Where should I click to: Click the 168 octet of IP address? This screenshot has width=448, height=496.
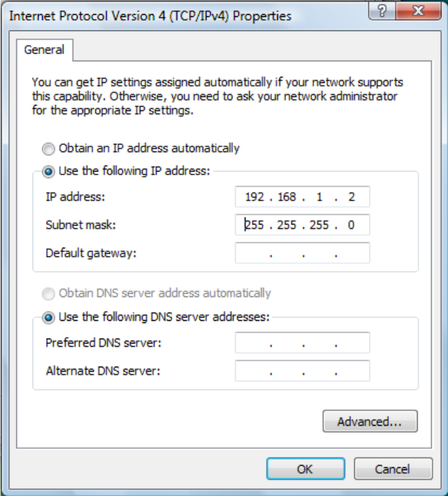287,197
